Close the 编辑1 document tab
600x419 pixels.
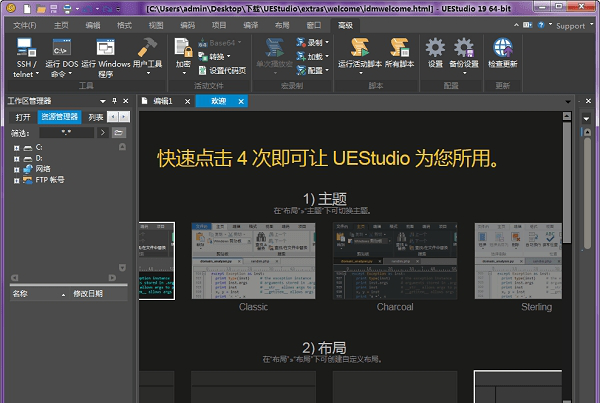(188, 101)
